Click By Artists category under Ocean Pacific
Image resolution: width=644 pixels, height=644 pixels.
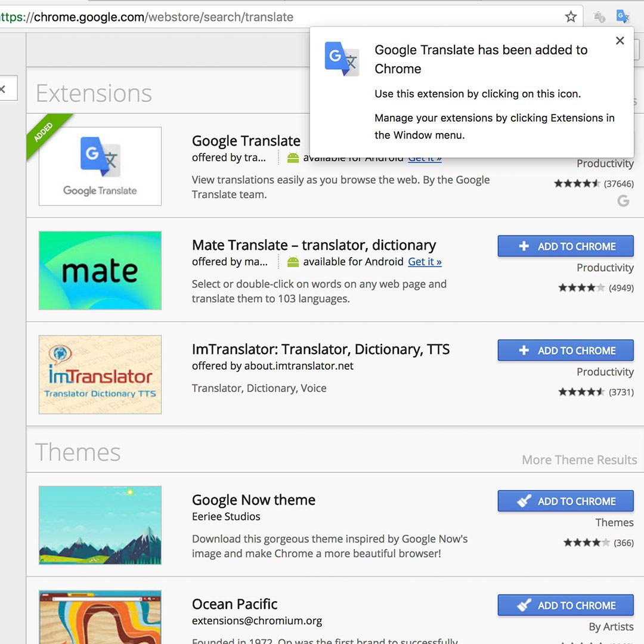point(611,627)
